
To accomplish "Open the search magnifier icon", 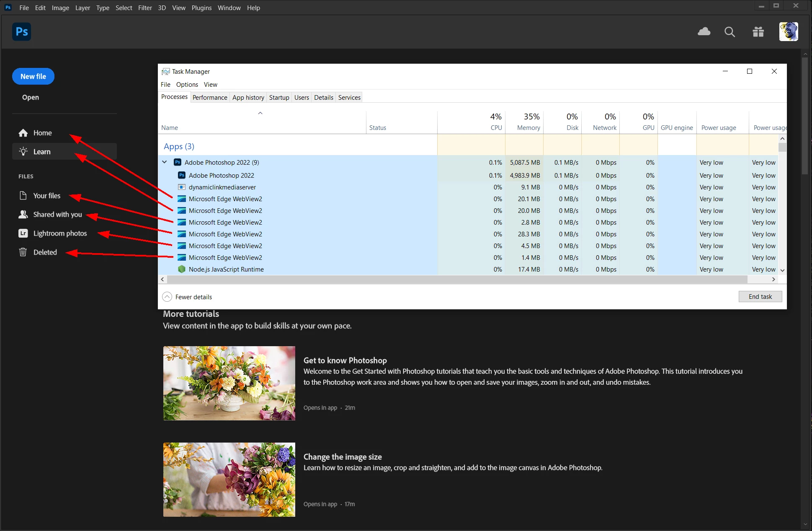I will [730, 32].
